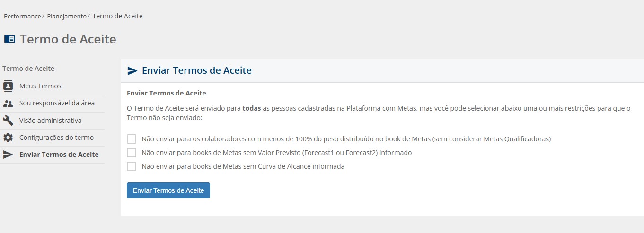Click the wrench icon for Visão administrativa
Viewport: 644px width, 233px height.
pyautogui.click(x=8, y=121)
